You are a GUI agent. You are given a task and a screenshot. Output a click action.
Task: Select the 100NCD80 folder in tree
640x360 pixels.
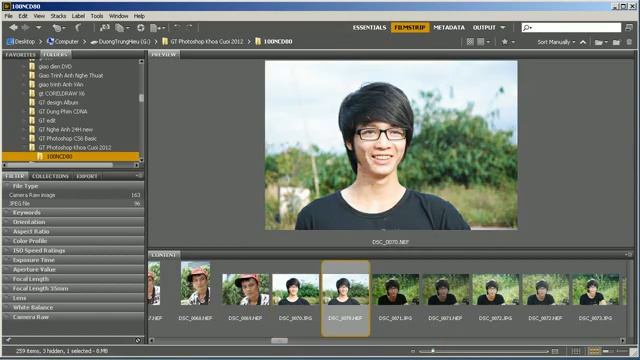click(x=71, y=156)
